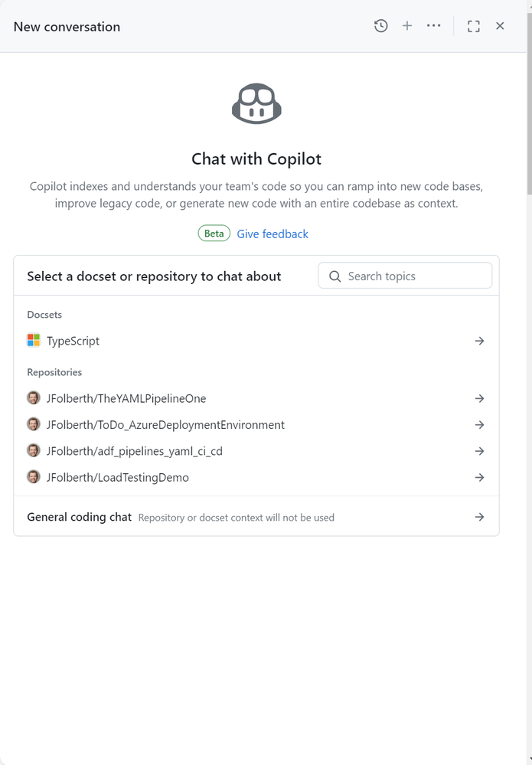Expand chat to full screen
Screen dimensions: 532x765
(x=474, y=26)
